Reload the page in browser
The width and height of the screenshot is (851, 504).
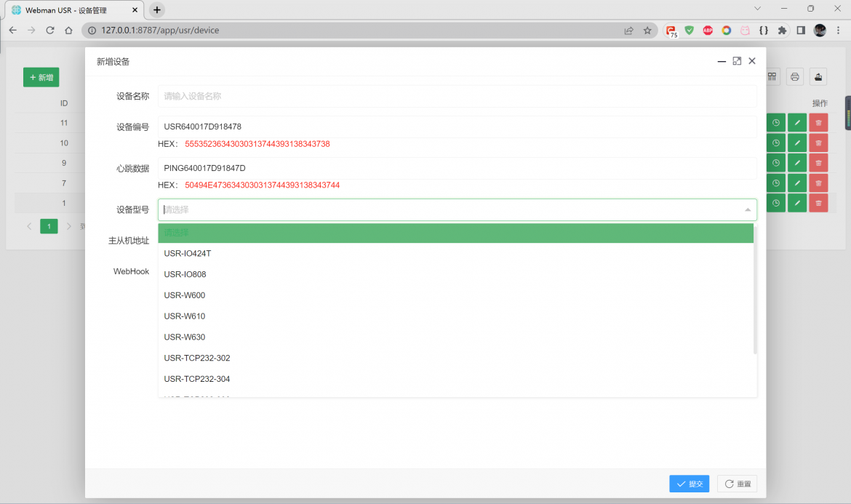(50, 31)
